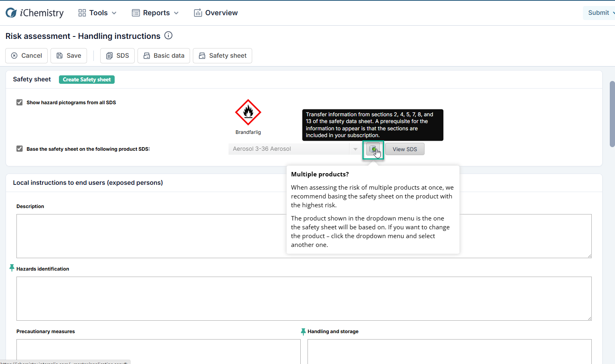Click the 'Local instructions to end users' heading
Viewport: 615px width, 364px height.
[88, 183]
